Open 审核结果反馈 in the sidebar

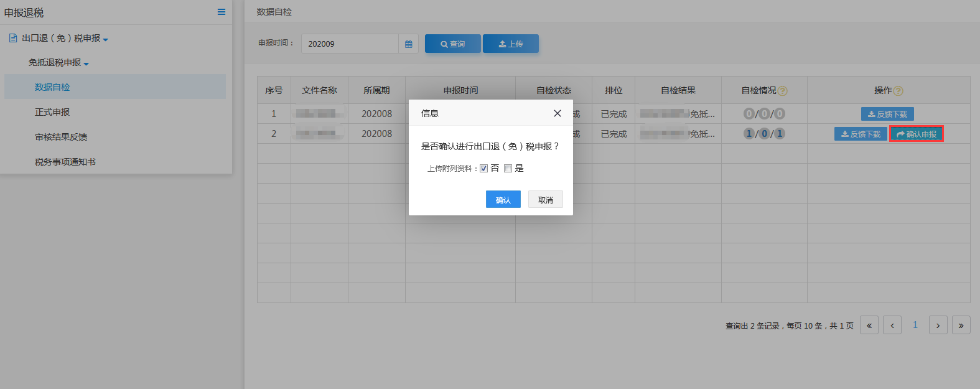61,137
